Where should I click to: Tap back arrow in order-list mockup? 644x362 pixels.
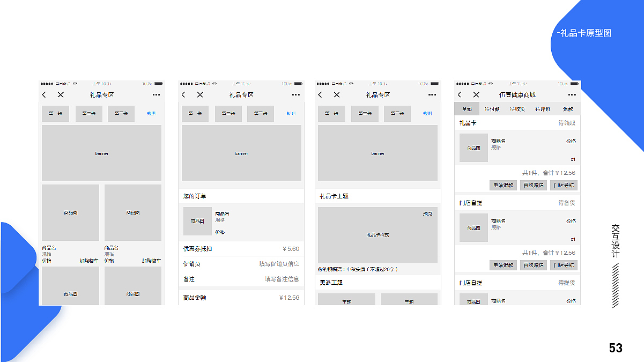coord(460,94)
